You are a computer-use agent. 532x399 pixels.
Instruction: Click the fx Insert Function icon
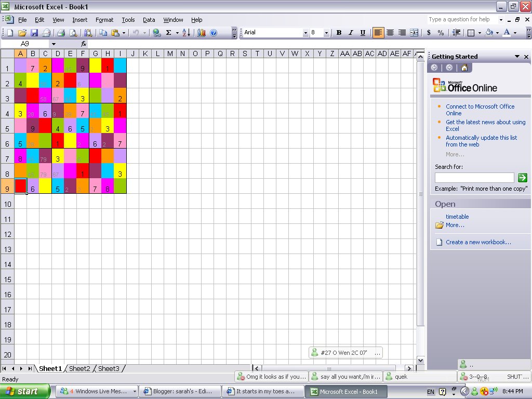(x=84, y=44)
